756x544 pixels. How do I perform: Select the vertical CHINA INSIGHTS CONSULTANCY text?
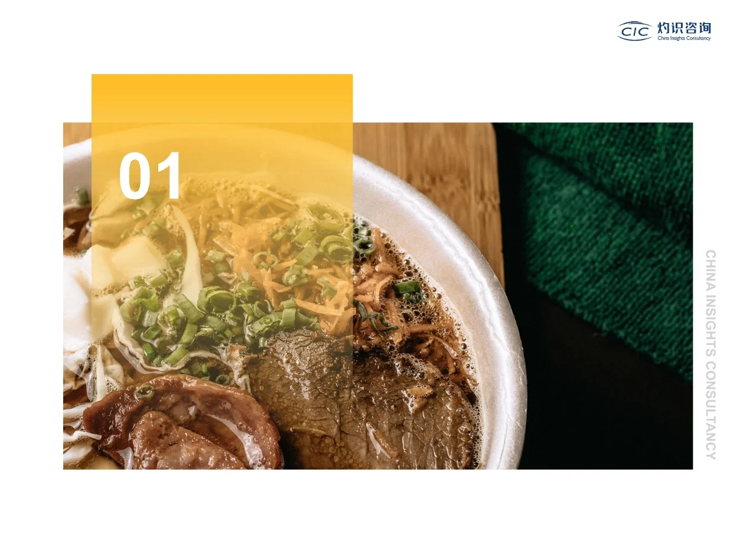(711, 354)
